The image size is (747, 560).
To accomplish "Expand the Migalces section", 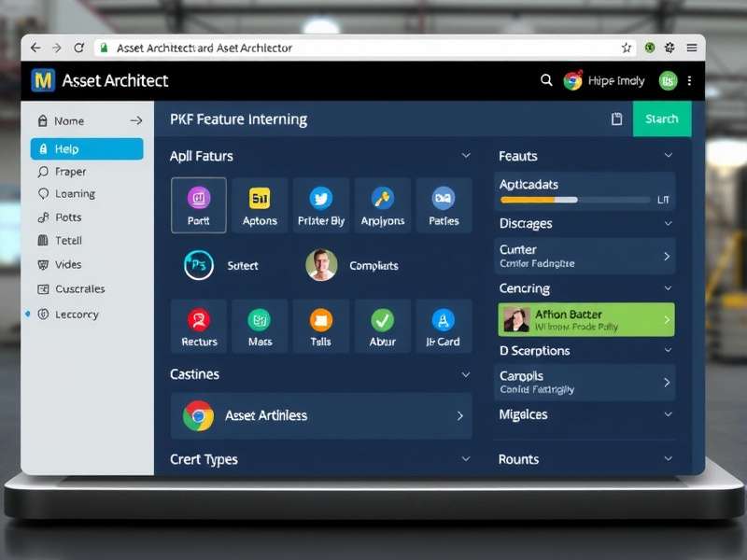I will (668, 414).
